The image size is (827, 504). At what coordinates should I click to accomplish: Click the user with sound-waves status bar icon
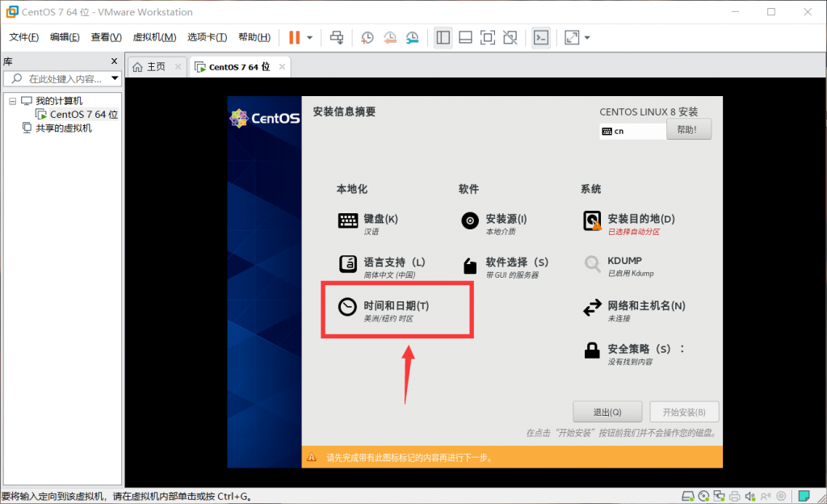coord(766,496)
